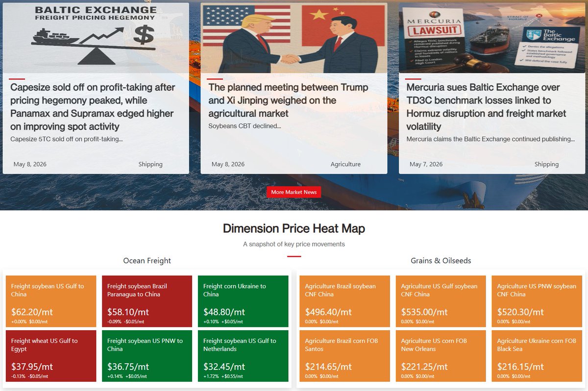
Task: Select the Freight soybean US PNW to China tile
Action: click(x=147, y=356)
